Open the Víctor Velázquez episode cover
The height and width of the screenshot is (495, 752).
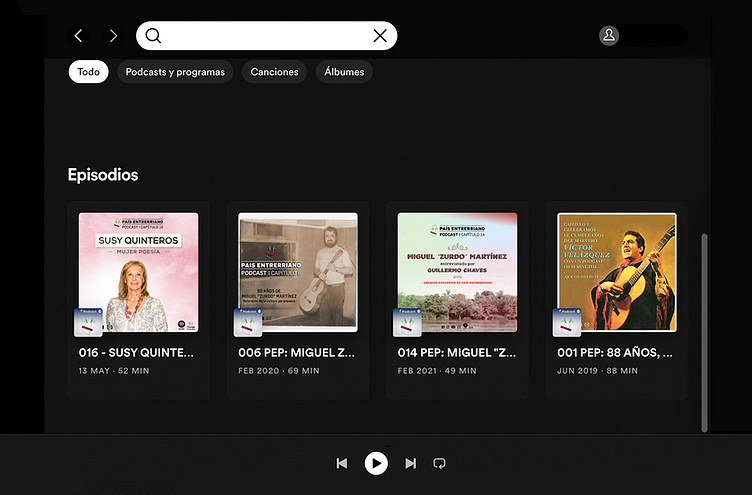(x=617, y=272)
